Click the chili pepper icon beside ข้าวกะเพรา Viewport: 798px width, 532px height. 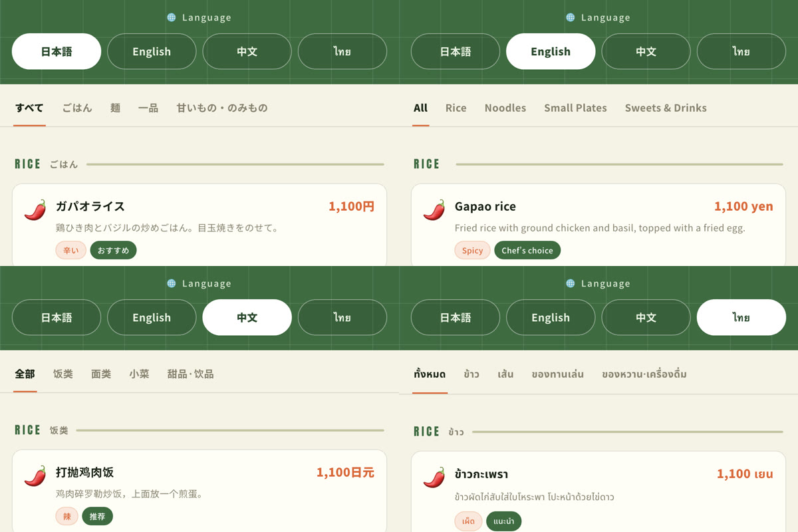(x=434, y=477)
